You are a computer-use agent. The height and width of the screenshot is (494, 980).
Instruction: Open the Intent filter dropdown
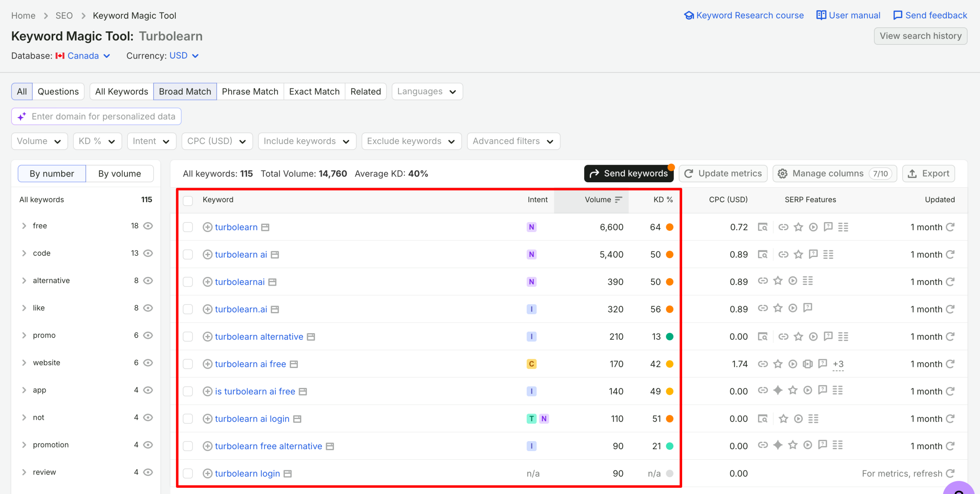[x=152, y=141]
